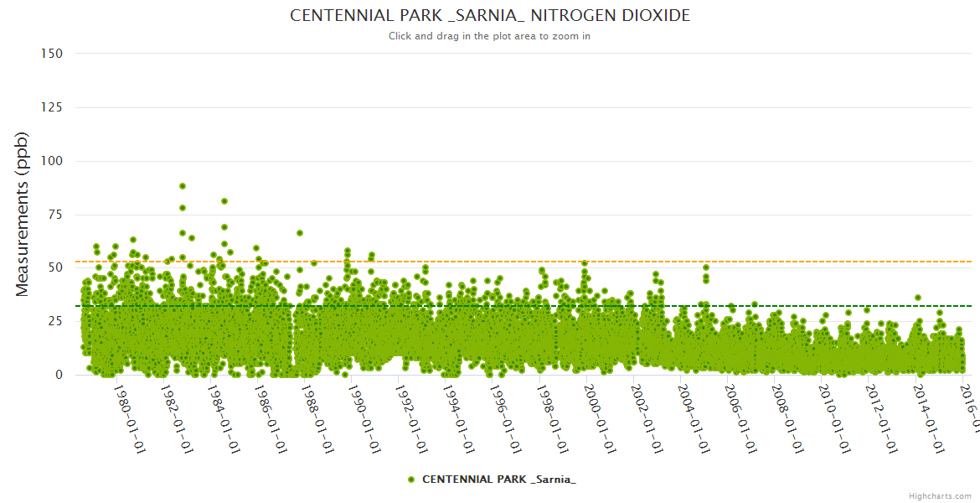
Task: Click the 150 y-axis label
Action: [x=51, y=54]
